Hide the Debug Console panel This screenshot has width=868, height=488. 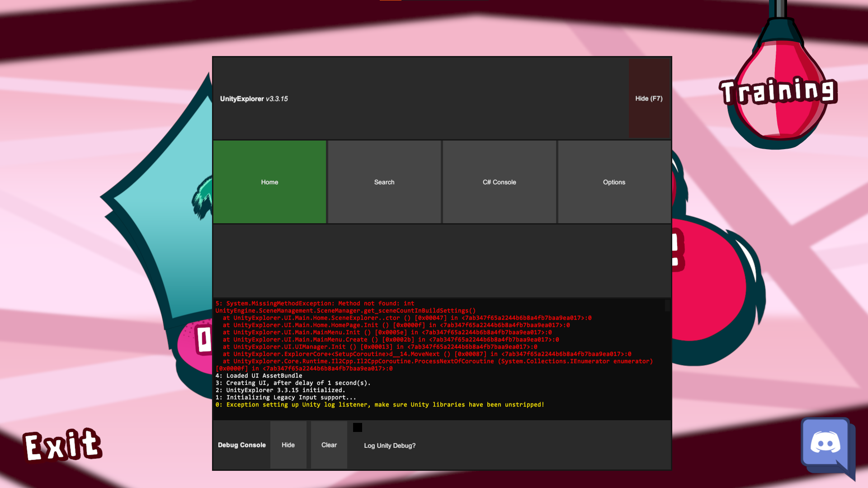point(288,445)
